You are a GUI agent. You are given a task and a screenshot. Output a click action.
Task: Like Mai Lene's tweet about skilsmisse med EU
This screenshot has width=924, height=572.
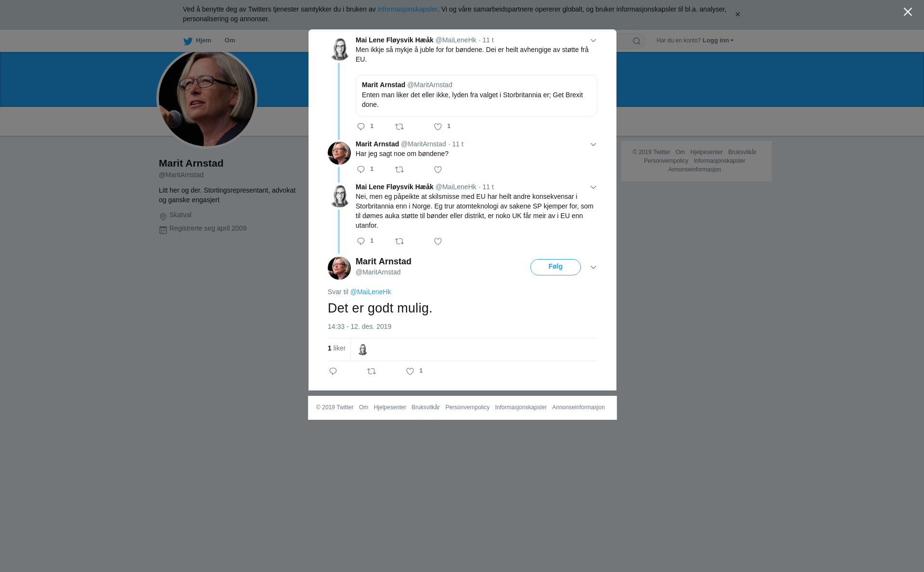click(x=438, y=241)
